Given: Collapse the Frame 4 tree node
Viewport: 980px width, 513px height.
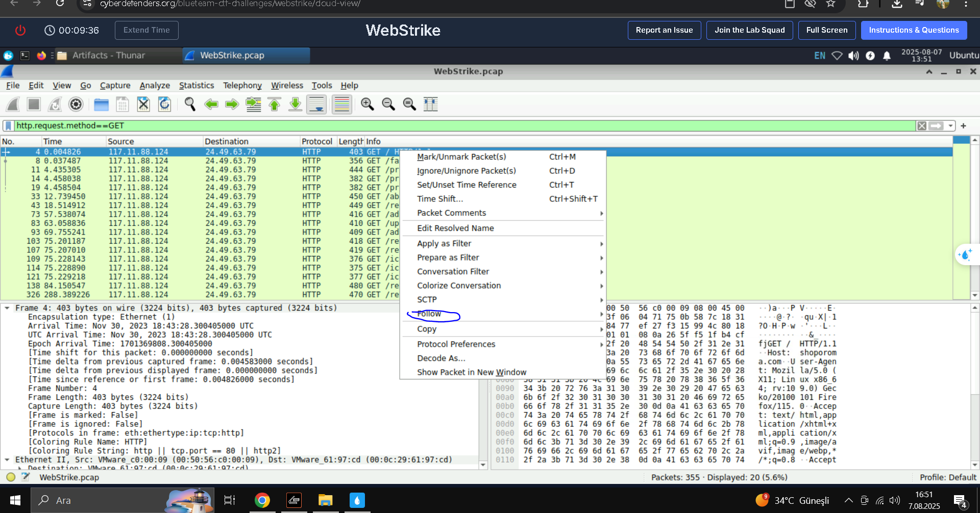Looking at the screenshot, I should click(7, 308).
